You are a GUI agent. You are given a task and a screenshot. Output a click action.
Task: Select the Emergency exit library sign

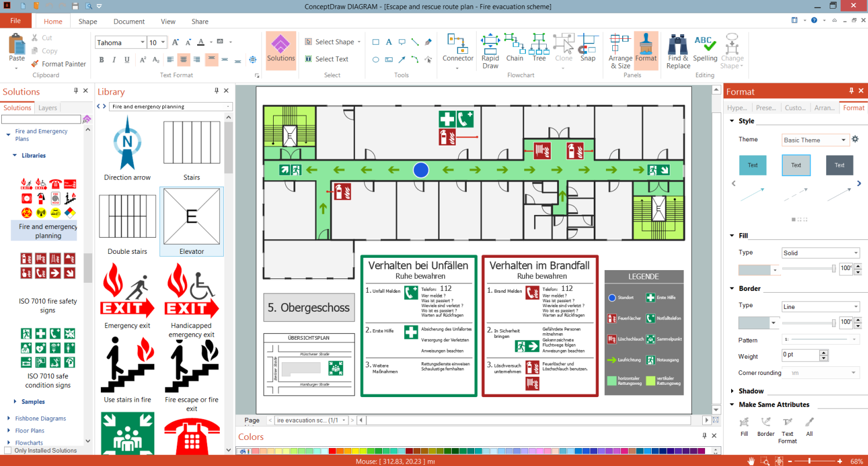point(127,297)
